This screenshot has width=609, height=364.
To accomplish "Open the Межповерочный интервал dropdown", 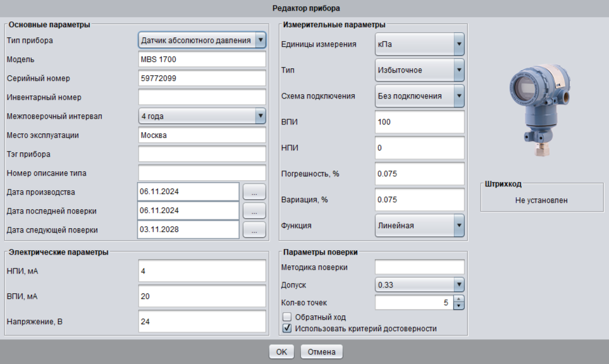I will click(x=260, y=116).
